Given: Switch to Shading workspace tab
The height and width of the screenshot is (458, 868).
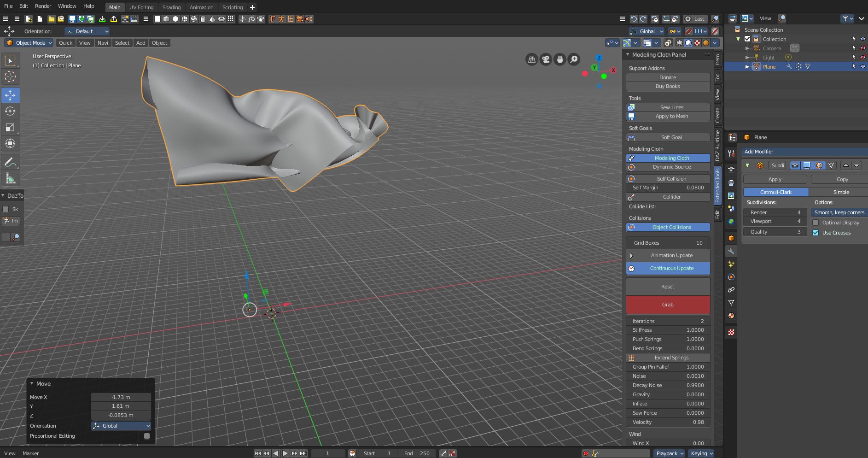Looking at the screenshot, I should pyautogui.click(x=171, y=7).
